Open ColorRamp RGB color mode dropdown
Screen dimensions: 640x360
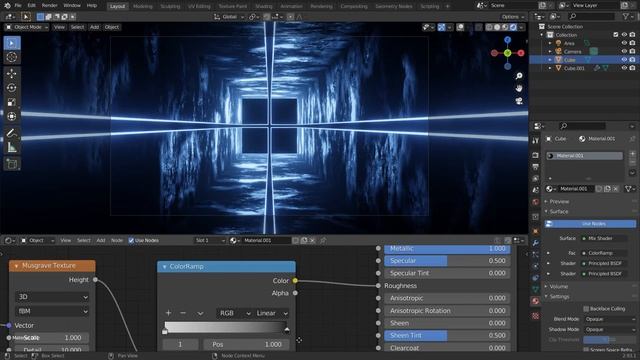(235, 313)
